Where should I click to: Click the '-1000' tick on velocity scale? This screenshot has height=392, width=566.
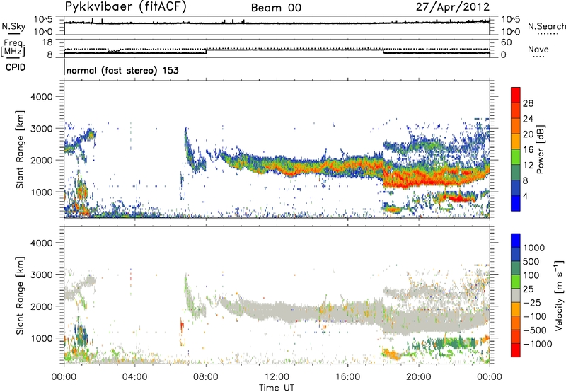click(x=537, y=344)
